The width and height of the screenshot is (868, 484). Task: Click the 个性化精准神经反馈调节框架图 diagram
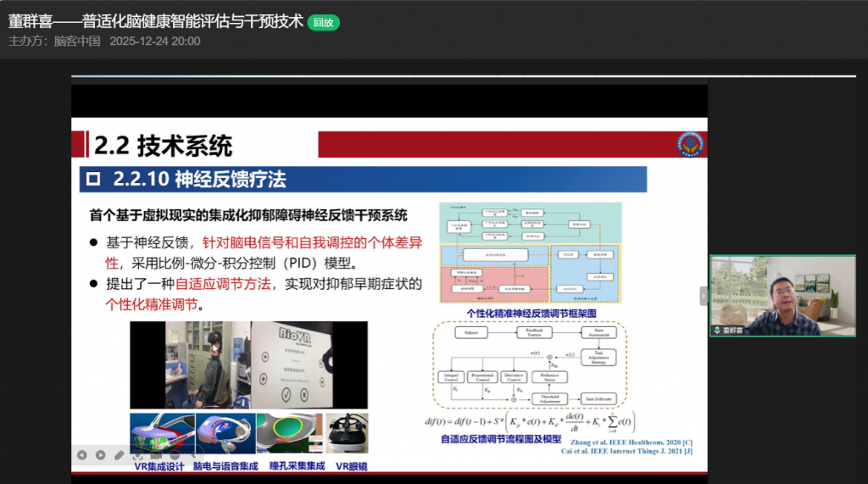point(530,253)
